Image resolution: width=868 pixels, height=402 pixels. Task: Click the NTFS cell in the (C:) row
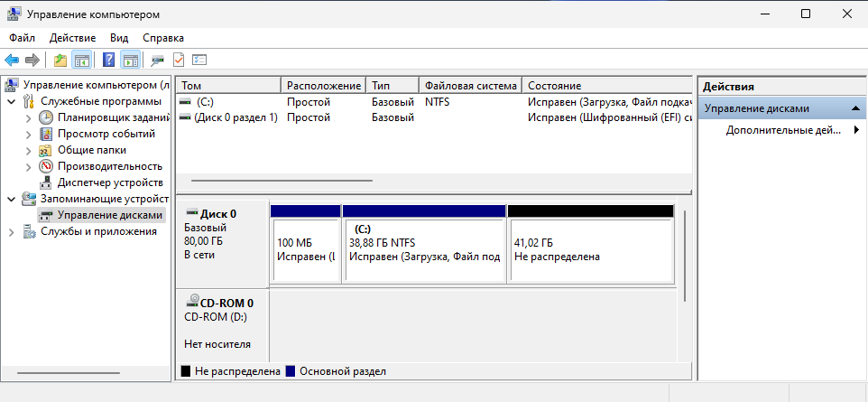(438, 102)
